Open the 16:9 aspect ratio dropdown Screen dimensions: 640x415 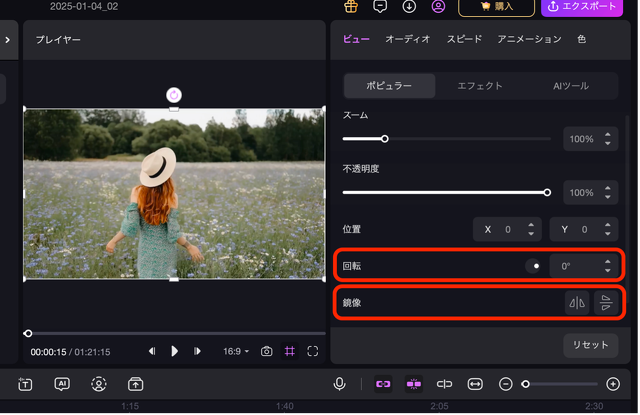[x=236, y=351]
